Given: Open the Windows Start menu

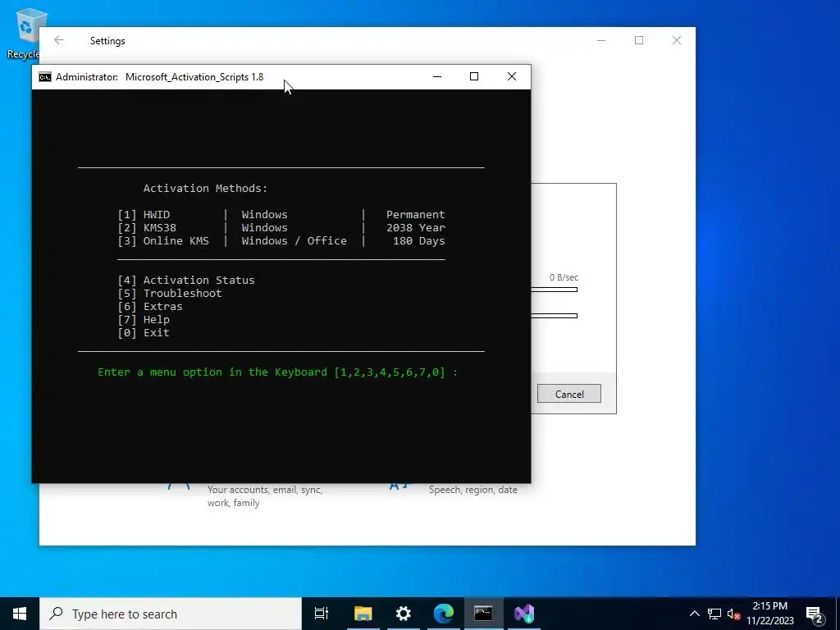Looking at the screenshot, I should (x=20, y=614).
